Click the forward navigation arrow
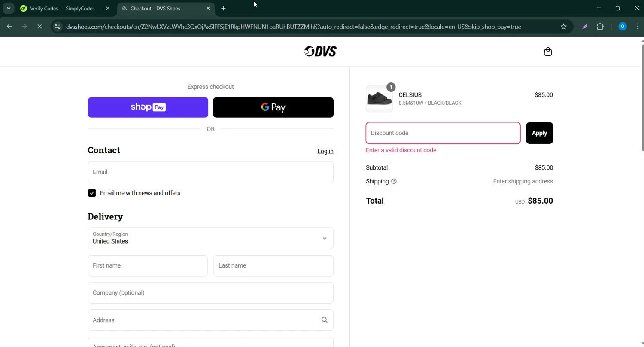 click(24, 27)
